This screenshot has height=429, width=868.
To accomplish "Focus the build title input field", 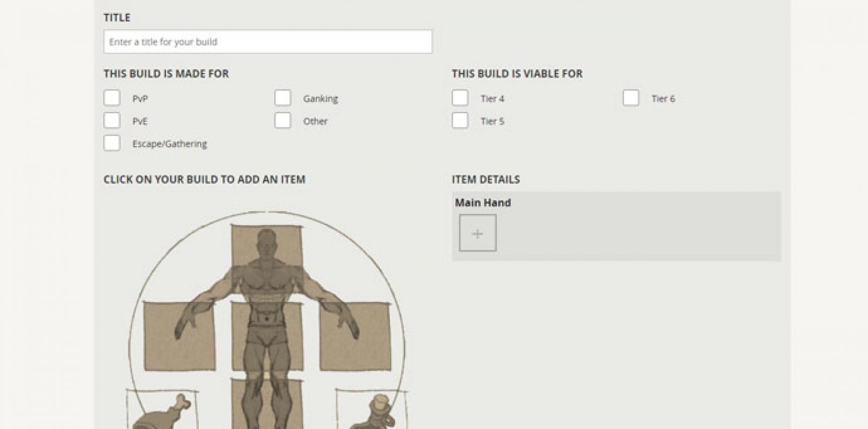I will 267,42.
